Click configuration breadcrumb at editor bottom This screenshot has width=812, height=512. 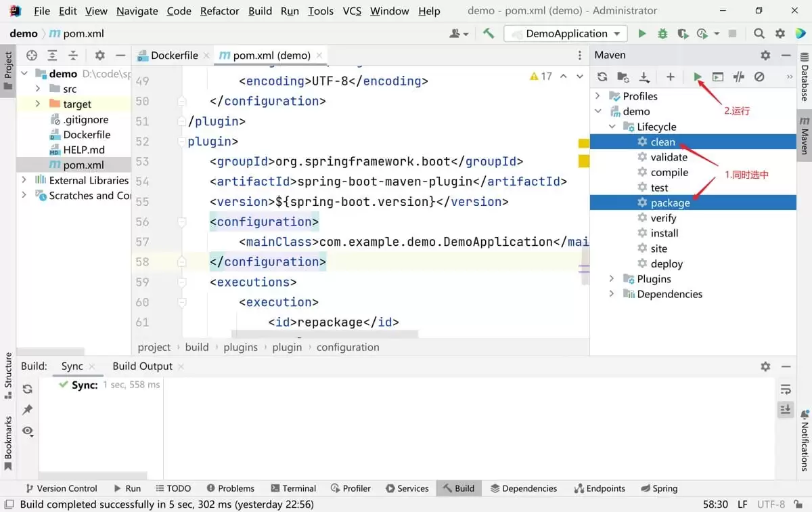coord(348,347)
